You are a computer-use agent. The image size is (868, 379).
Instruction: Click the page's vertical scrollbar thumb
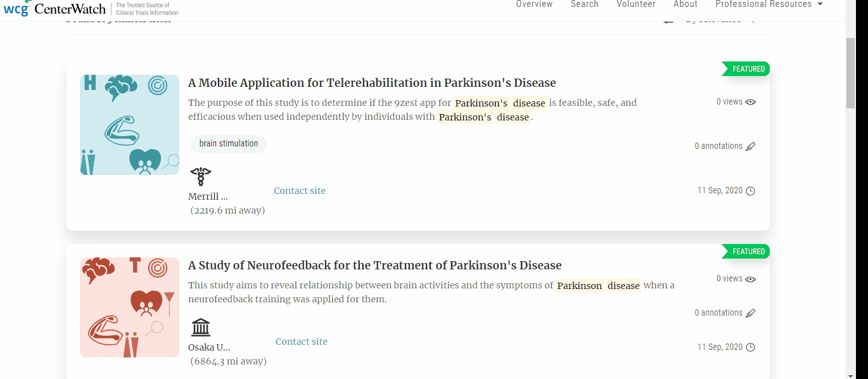tap(850, 73)
